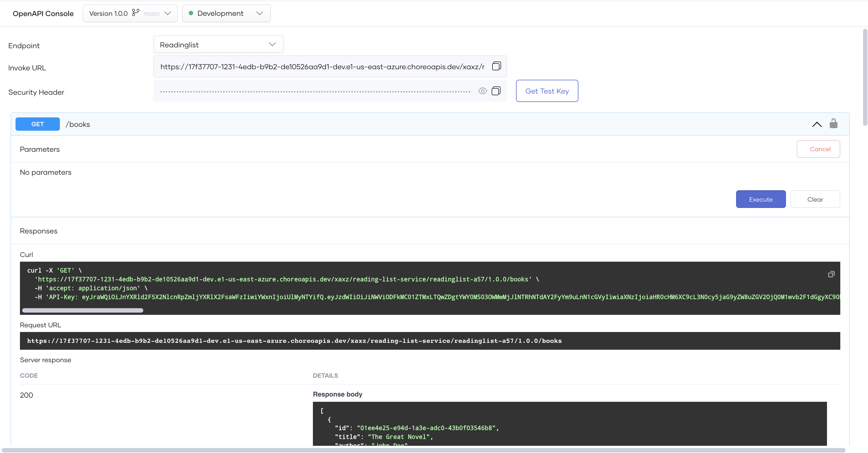The image size is (868, 453).
Task: Click the Request URL text
Action: tap(294, 341)
